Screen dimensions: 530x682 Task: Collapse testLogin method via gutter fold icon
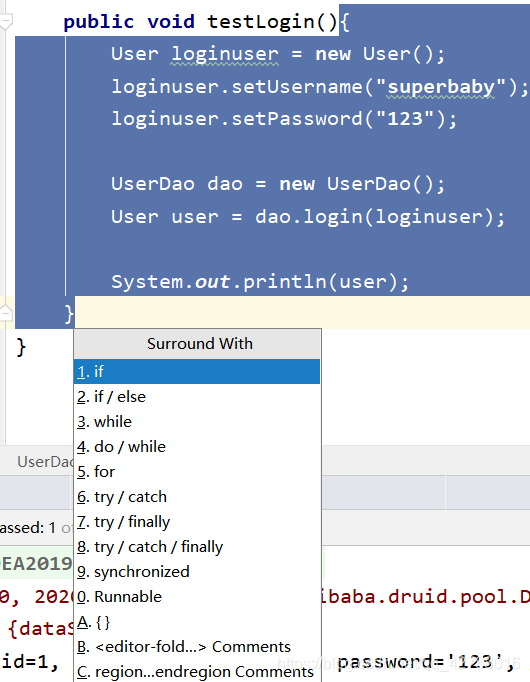pyautogui.click(x=6, y=22)
